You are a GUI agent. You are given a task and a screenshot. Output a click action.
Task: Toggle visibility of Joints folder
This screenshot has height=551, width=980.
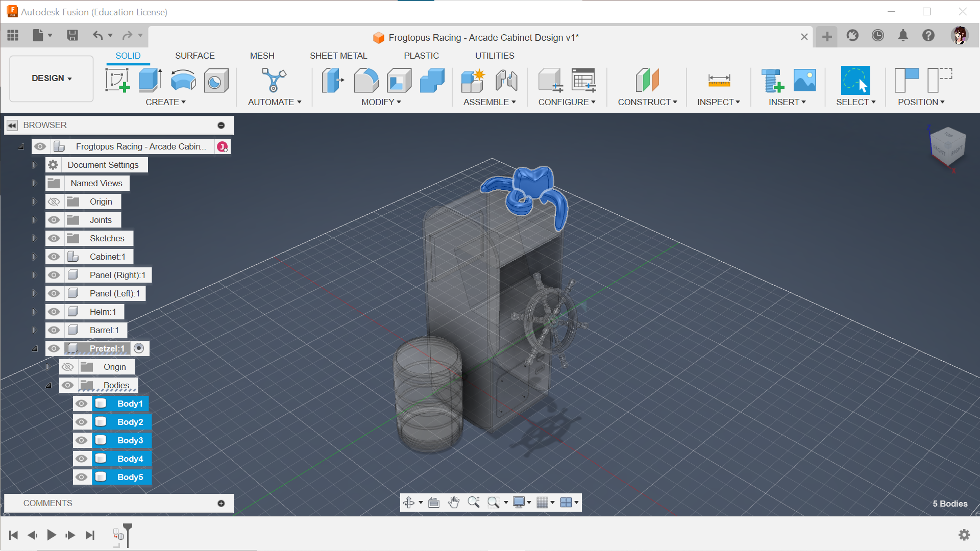[x=54, y=220]
